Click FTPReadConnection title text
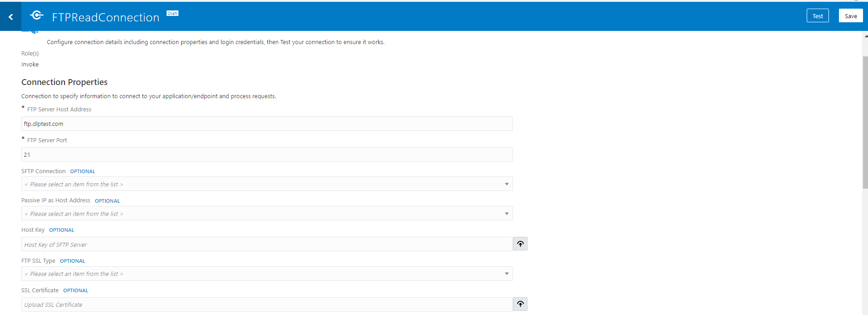Screen dimensions: 868x315 click(x=106, y=17)
